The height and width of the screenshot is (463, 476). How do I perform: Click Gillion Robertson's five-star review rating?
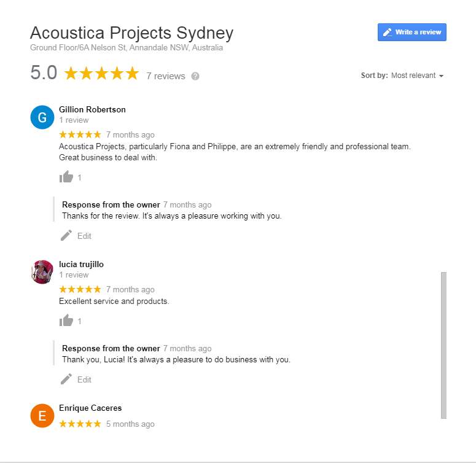[80, 134]
